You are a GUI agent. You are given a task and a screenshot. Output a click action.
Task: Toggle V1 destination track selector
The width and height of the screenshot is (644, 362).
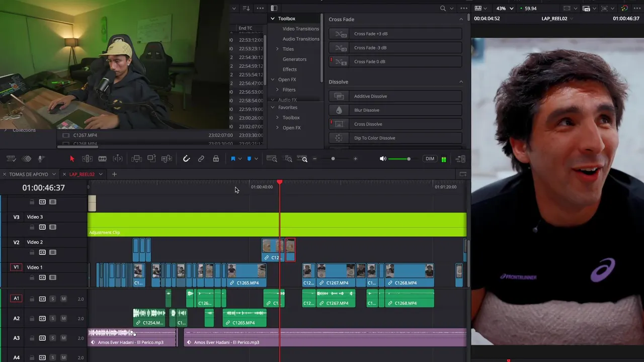16,267
